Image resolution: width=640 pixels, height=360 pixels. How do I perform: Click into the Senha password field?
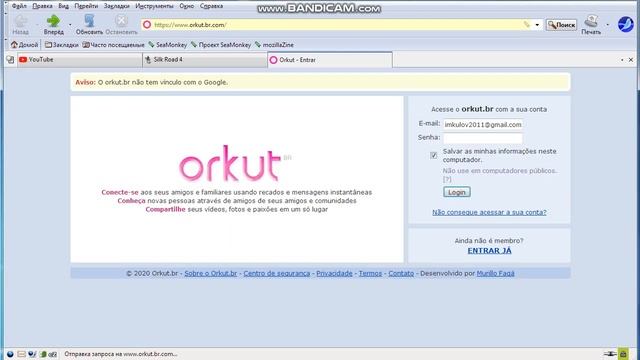[483, 138]
